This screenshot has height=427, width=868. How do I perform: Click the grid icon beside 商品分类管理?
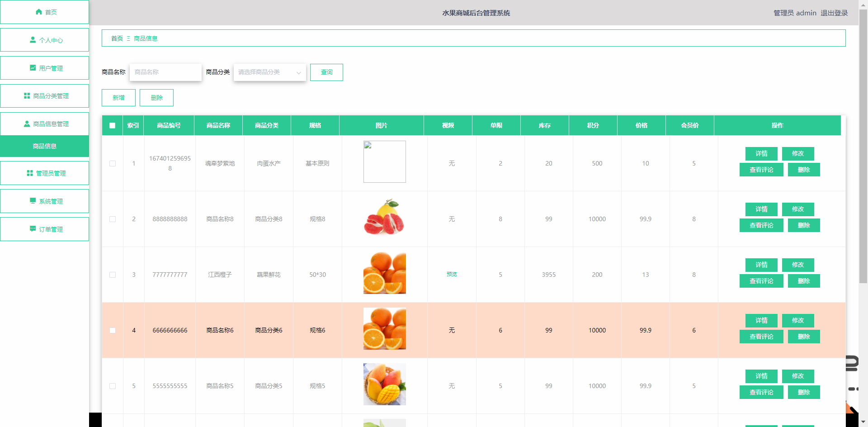pos(27,96)
